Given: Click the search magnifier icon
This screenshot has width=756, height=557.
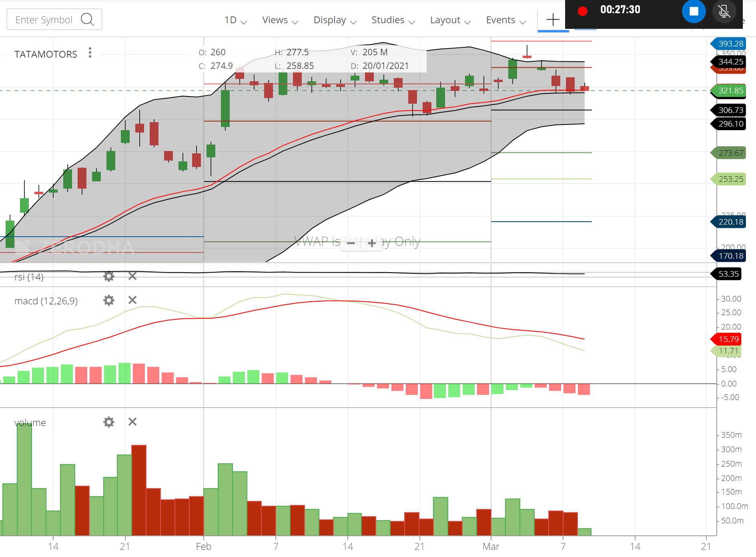Looking at the screenshot, I should point(87,19).
